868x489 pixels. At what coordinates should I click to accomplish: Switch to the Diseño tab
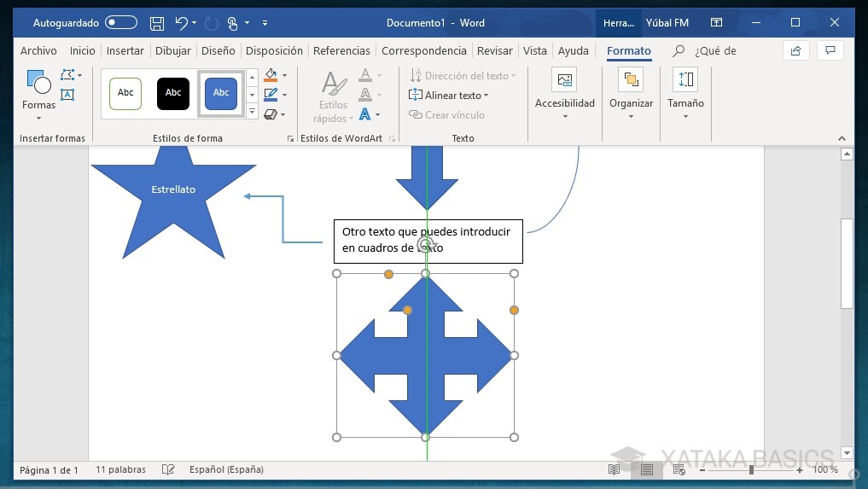pos(218,50)
